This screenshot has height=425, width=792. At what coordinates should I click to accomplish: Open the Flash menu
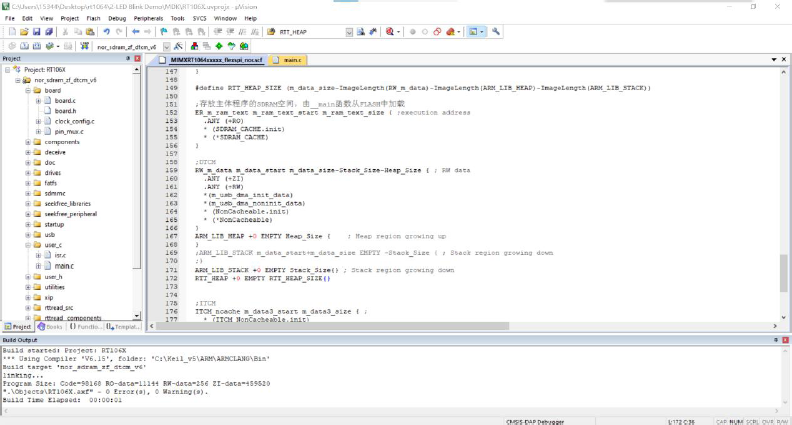click(x=93, y=18)
